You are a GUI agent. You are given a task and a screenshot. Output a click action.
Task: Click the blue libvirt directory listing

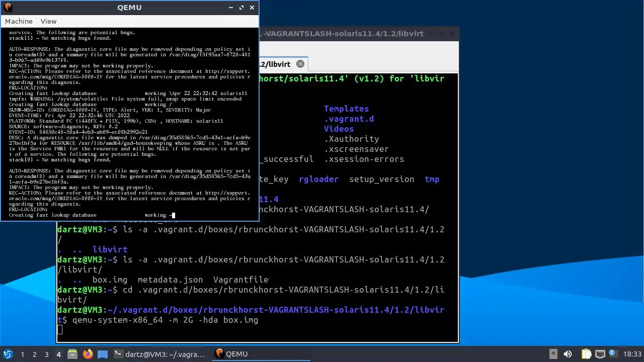click(x=110, y=249)
